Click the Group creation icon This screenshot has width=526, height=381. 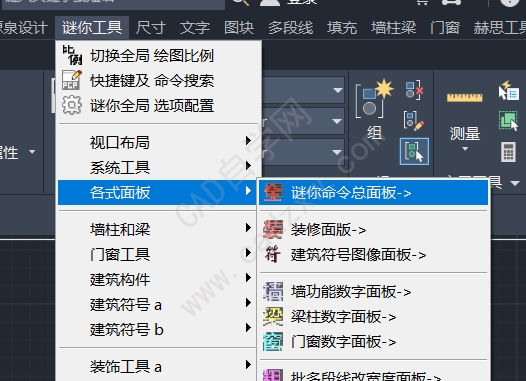click(374, 100)
